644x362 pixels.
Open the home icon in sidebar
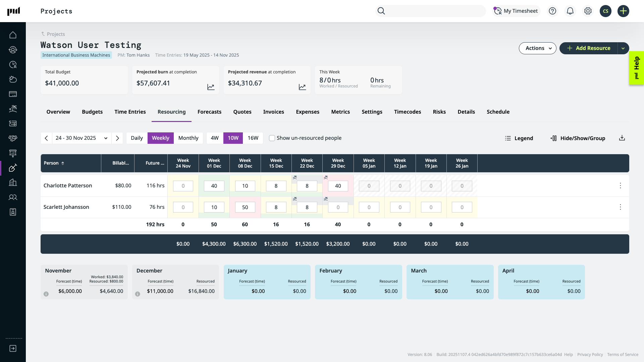click(13, 35)
